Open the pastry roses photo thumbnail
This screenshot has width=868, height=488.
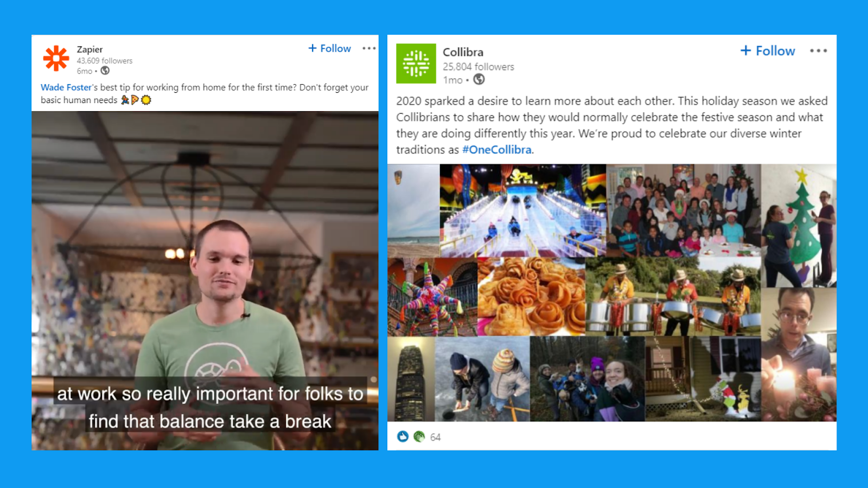[x=531, y=297]
